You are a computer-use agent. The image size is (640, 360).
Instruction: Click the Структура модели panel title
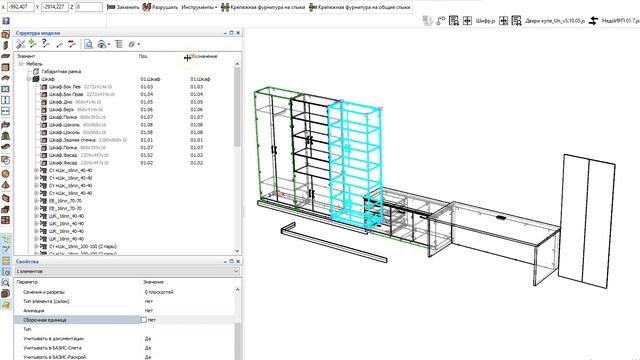click(x=38, y=33)
